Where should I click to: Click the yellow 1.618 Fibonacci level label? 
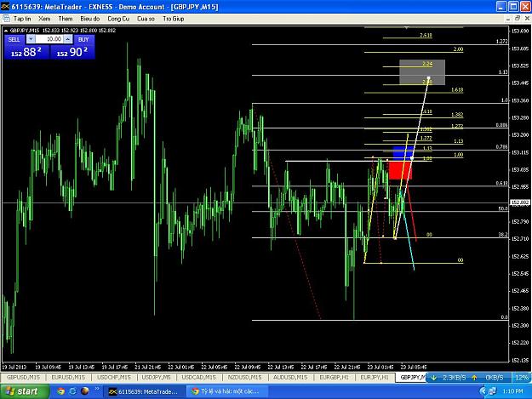point(457,90)
